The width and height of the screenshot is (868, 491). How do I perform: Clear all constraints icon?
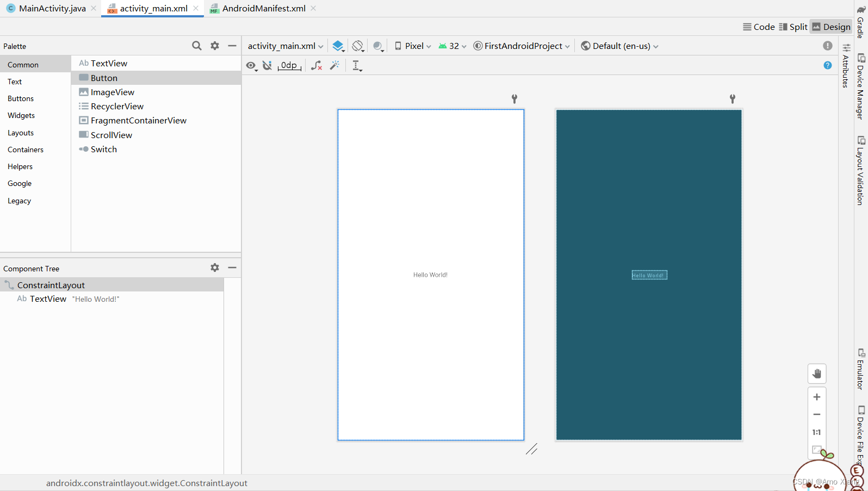tap(317, 66)
